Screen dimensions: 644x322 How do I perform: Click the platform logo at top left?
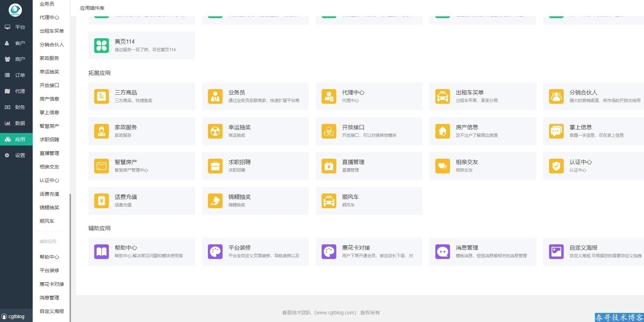(x=15, y=10)
